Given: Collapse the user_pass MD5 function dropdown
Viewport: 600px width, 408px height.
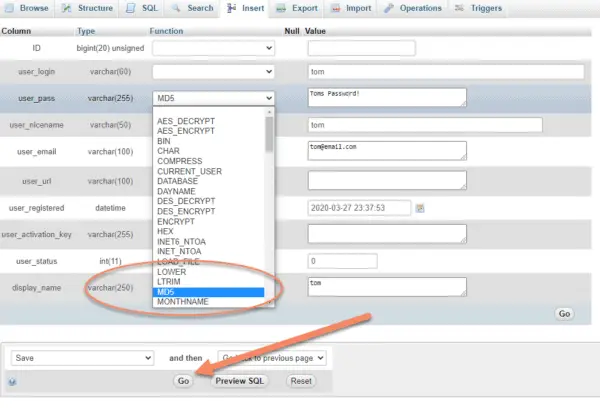Looking at the screenshot, I should coord(213,98).
